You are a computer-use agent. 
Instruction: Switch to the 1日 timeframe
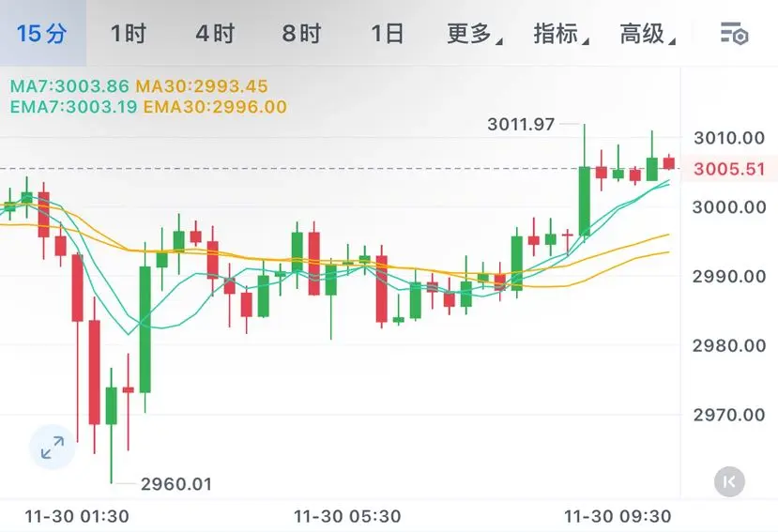(x=387, y=34)
